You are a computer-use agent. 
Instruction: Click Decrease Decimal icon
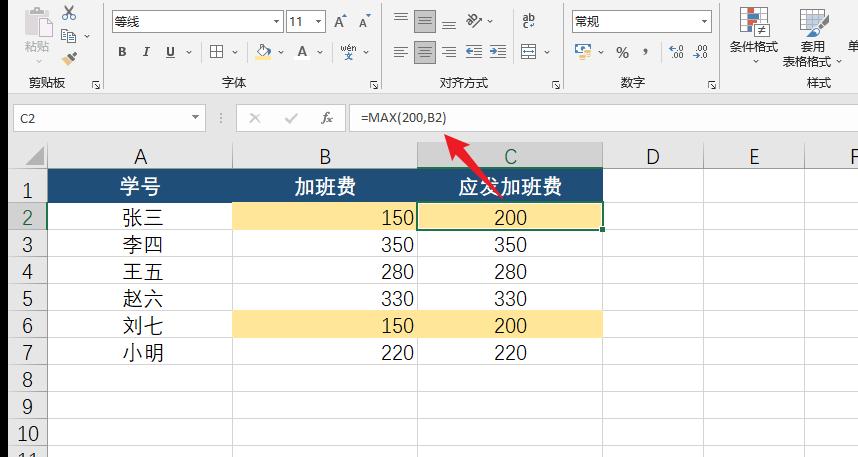point(700,52)
